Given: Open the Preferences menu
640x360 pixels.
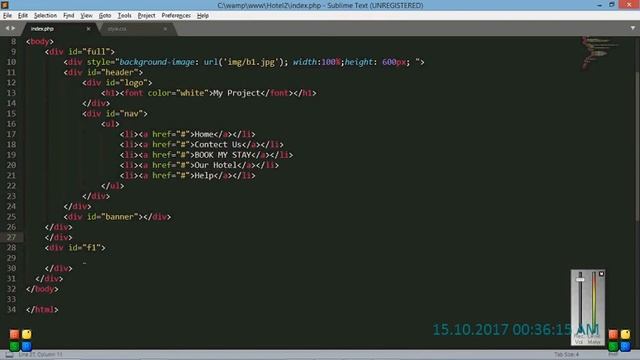Looking at the screenshot, I should pos(176,16).
